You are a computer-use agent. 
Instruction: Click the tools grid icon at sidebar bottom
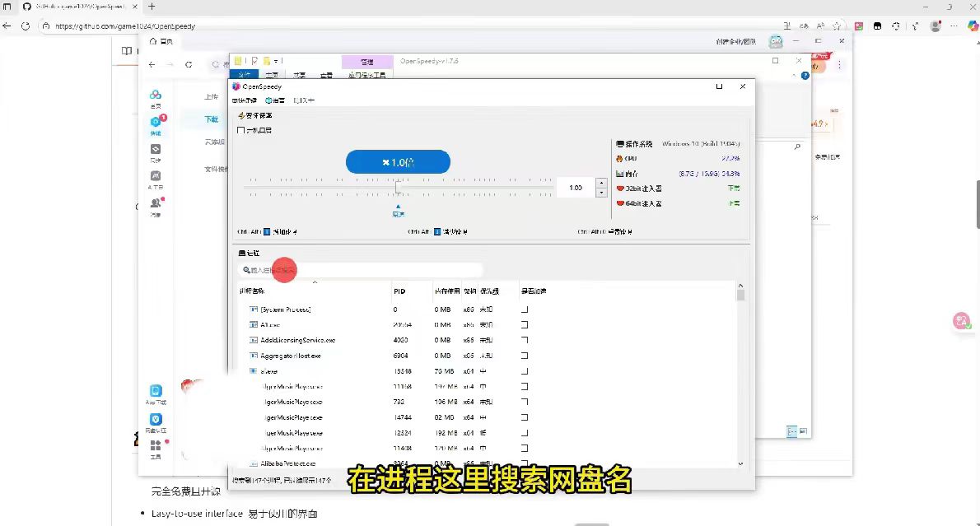click(156, 447)
